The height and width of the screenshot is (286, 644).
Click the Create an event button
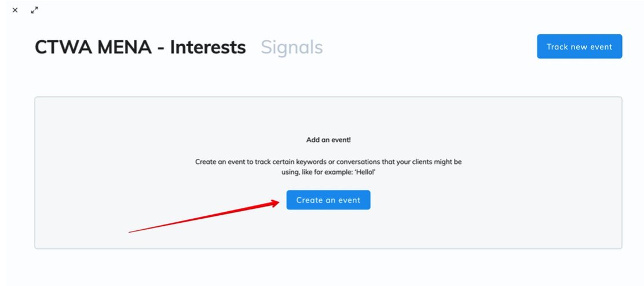328,200
